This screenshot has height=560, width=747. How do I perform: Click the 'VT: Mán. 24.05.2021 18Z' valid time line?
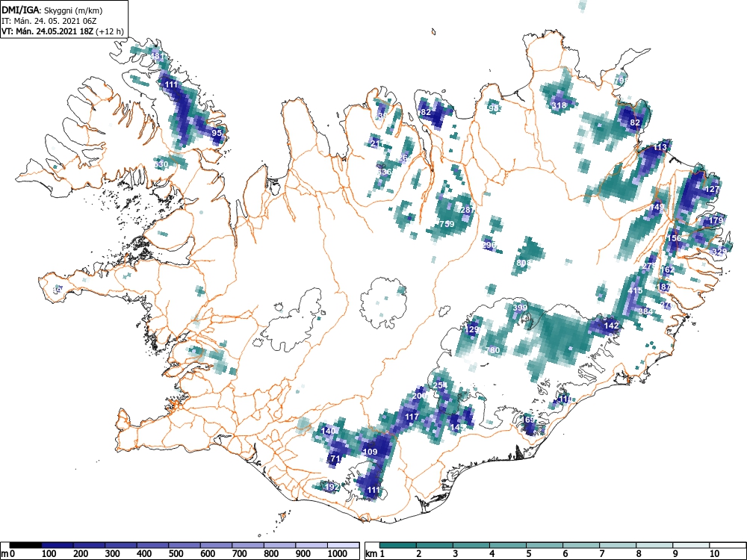[63, 31]
